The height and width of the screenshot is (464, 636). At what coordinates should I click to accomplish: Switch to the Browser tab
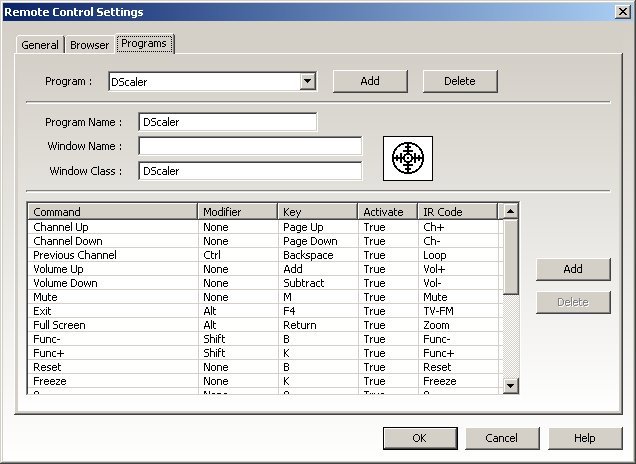pos(90,45)
